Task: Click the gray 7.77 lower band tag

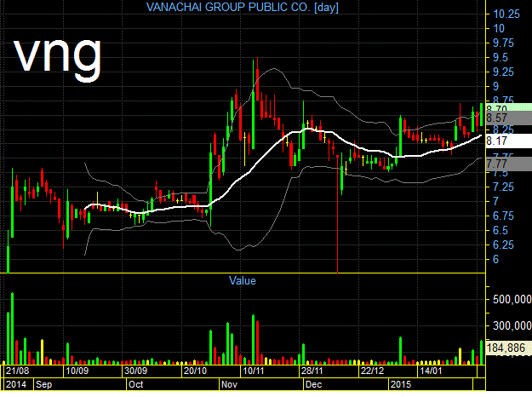Action: click(509, 164)
